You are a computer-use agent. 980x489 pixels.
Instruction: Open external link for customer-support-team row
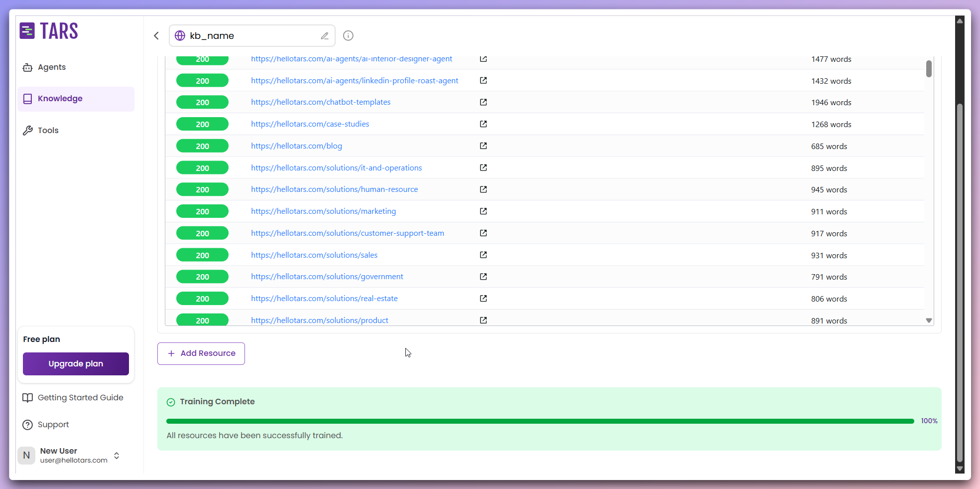(483, 233)
